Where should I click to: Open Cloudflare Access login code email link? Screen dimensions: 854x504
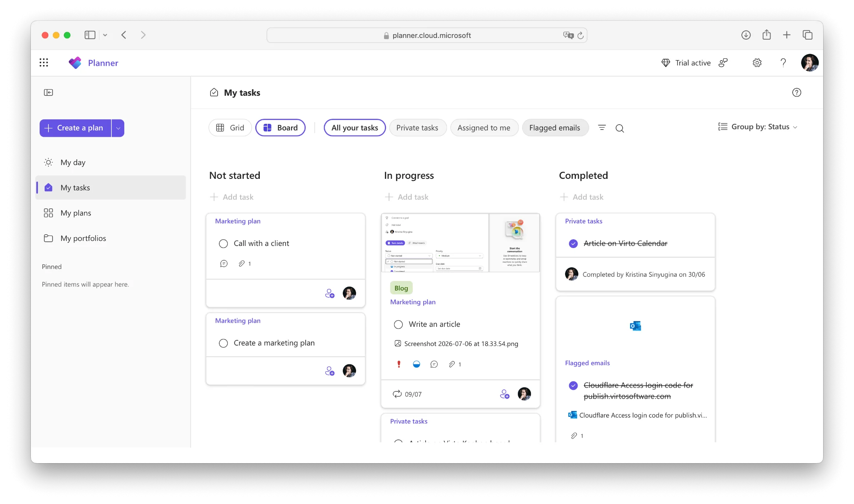coord(637,415)
